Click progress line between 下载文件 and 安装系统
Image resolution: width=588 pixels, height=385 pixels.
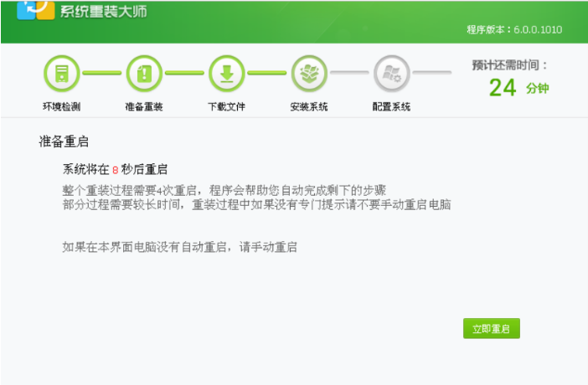click(x=267, y=73)
